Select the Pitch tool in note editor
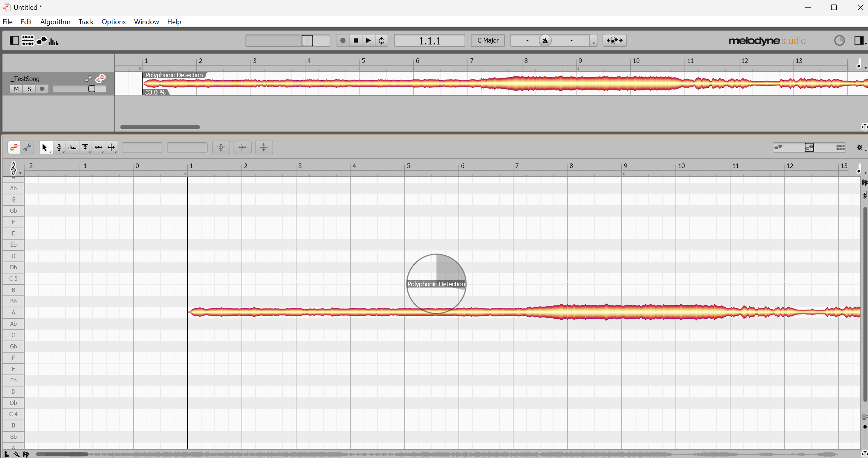Screen dimensions: 868x458 [59, 147]
